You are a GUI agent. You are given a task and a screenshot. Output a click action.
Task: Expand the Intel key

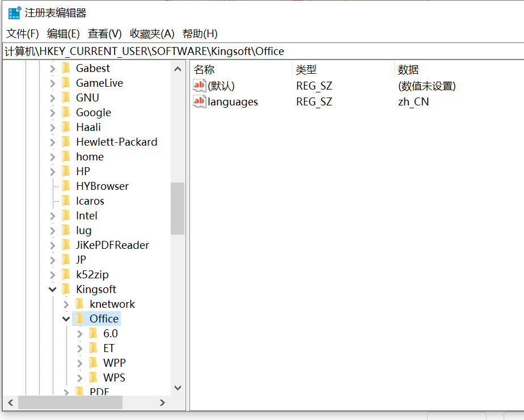pyautogui.click(x=53, y=216)
